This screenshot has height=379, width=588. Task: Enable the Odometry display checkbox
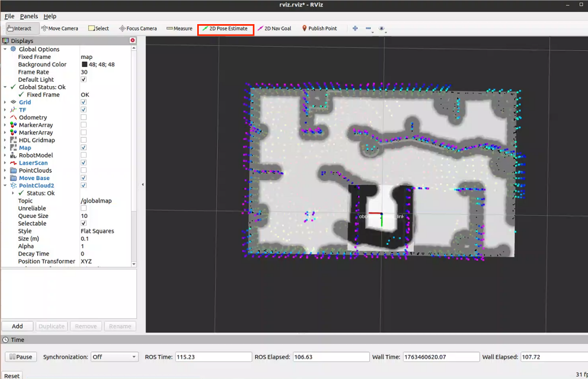point(84,118)
